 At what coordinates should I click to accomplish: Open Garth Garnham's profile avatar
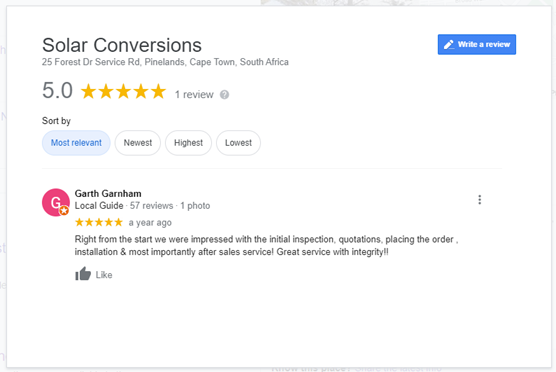(56, 202)
